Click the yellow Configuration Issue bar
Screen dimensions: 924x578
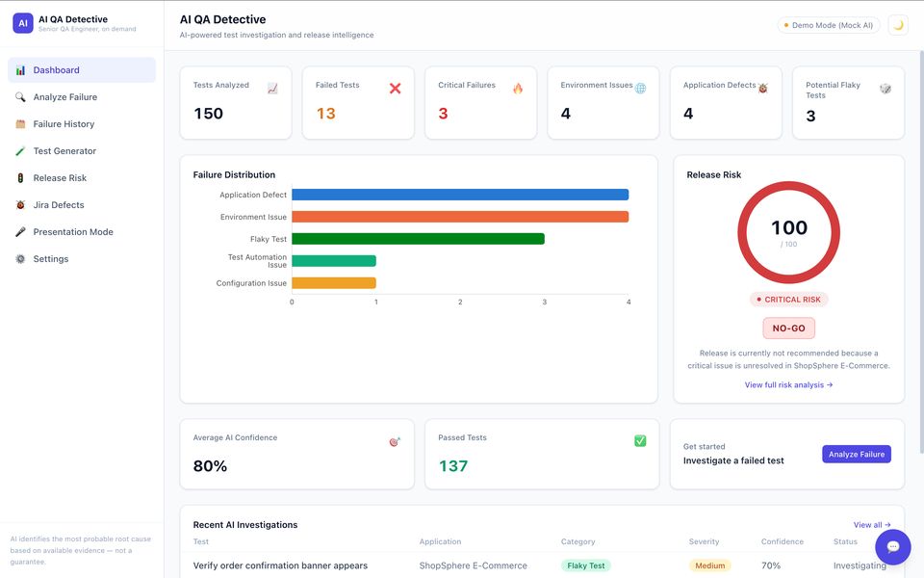pyautogui.click(x=334, y=283)
